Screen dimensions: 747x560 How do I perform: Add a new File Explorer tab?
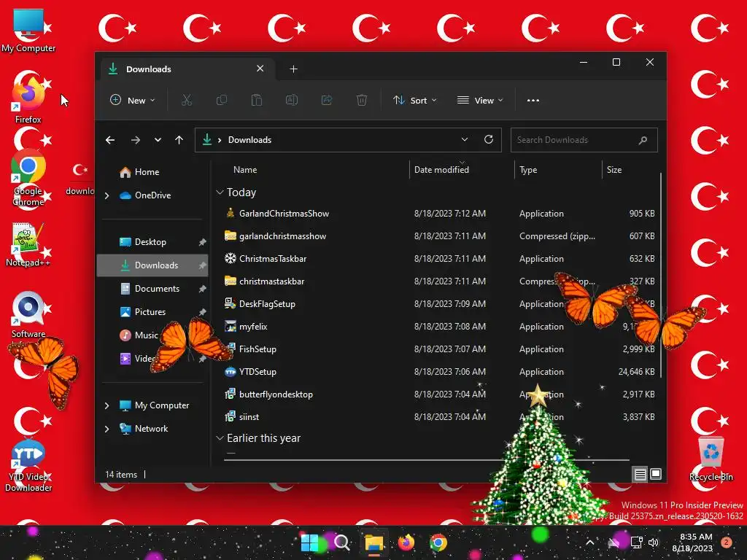pyautogui.click(x=293, y=69)
